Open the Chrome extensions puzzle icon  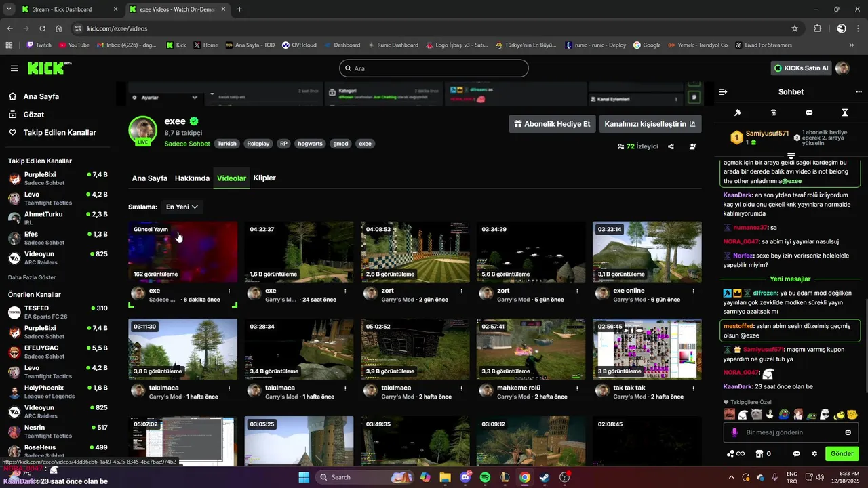click(817, 28)
